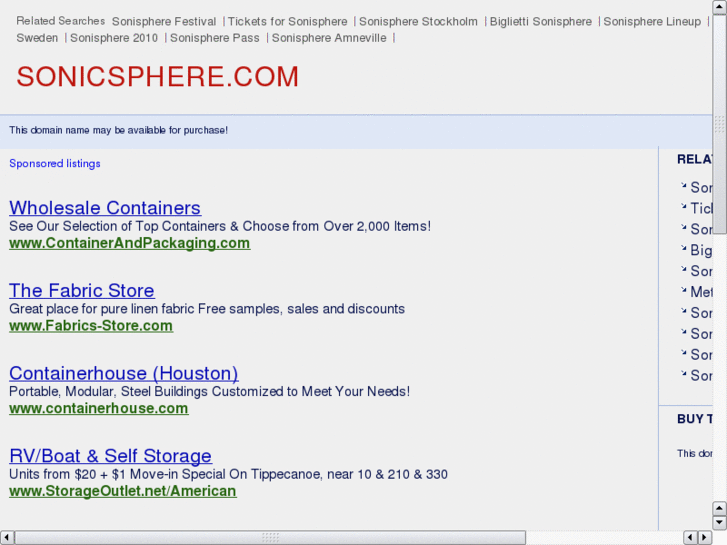Visit www.Fabrics-Store.com
This screenshot has width=727, height=545.
[91, 326]
